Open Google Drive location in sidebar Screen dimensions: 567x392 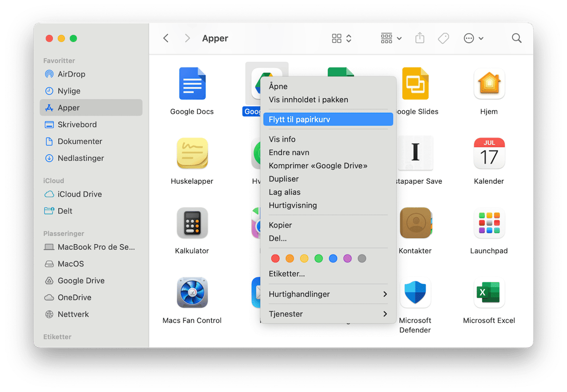click(x=91, y=281)
